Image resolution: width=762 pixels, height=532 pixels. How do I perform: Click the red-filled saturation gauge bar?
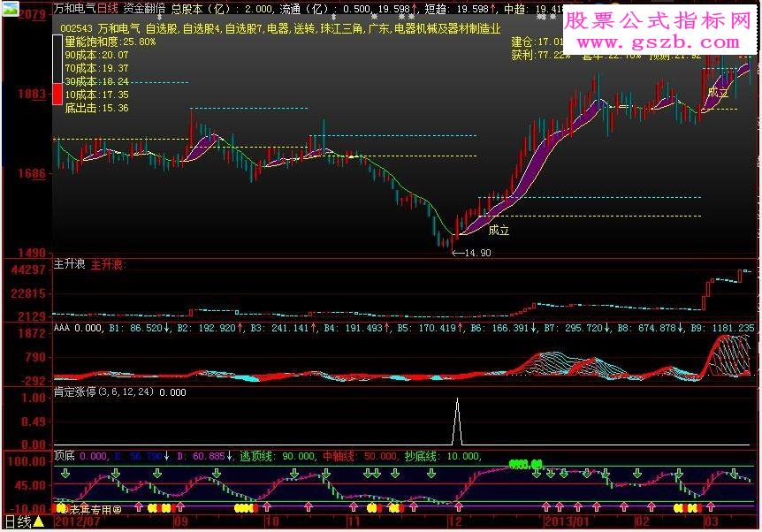[x=57, y=94]
